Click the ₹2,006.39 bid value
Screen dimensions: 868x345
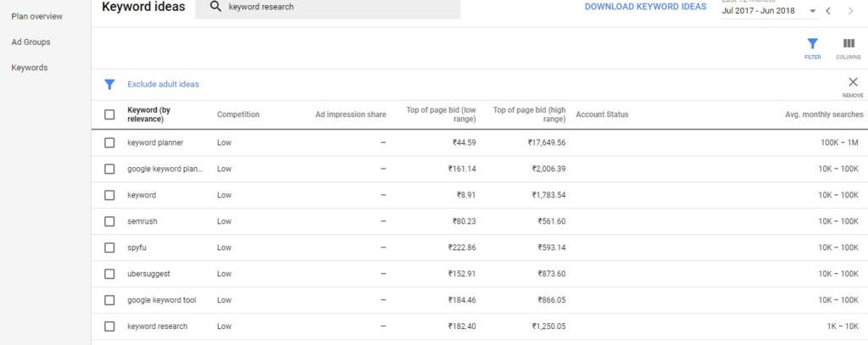click(548, 169)
